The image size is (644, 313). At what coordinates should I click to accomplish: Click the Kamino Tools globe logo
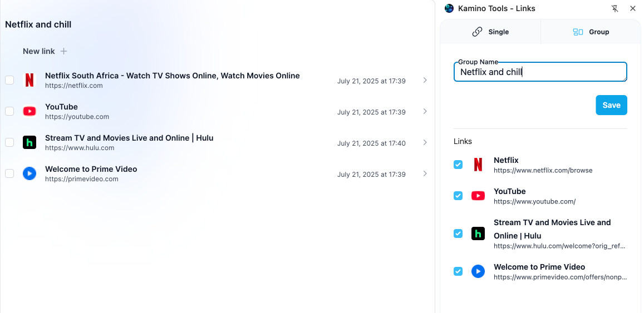tap(449, 8)
